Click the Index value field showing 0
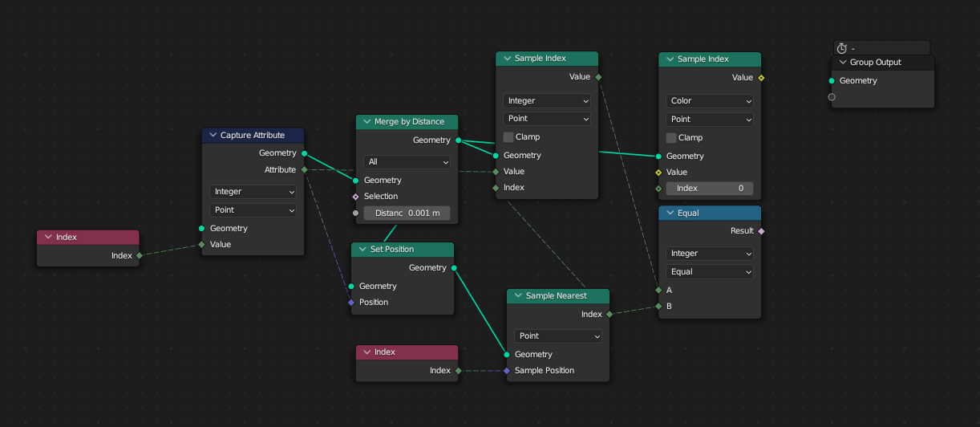 tap(710, 189)
